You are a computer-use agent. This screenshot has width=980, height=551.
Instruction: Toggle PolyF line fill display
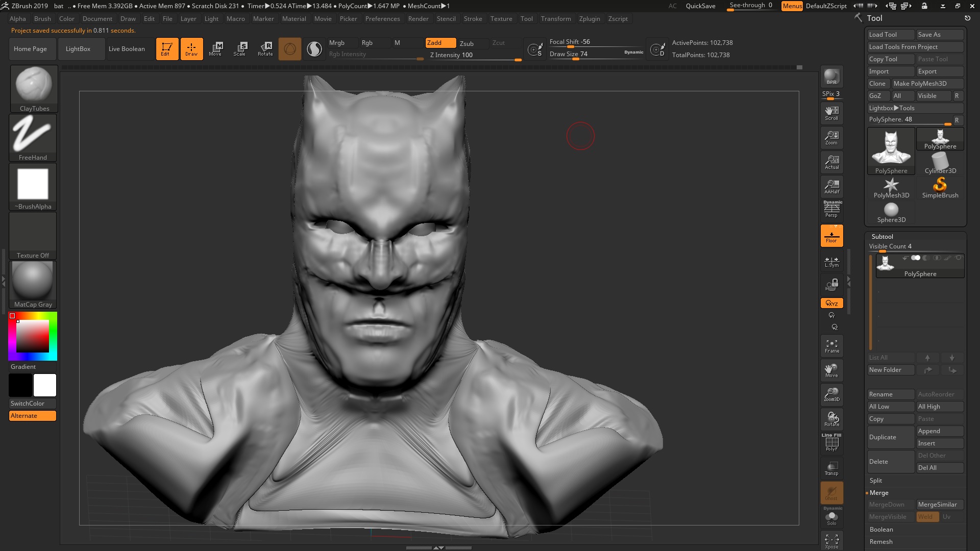[x=831, y=443]
